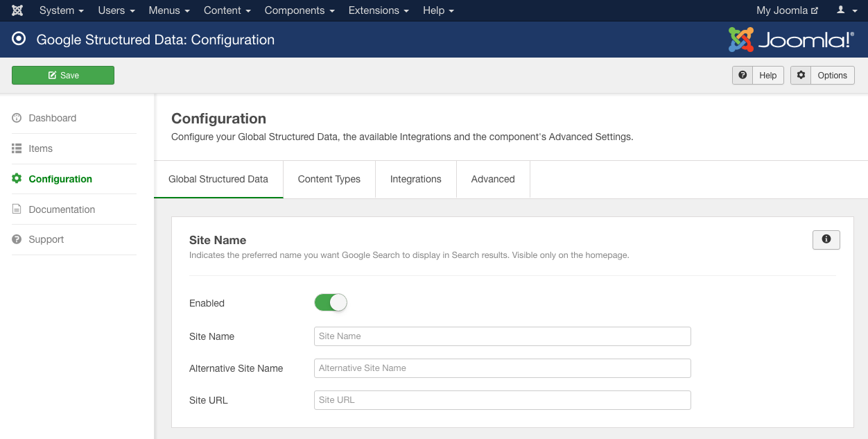Open the System dropdown menu

coord(62,10)
